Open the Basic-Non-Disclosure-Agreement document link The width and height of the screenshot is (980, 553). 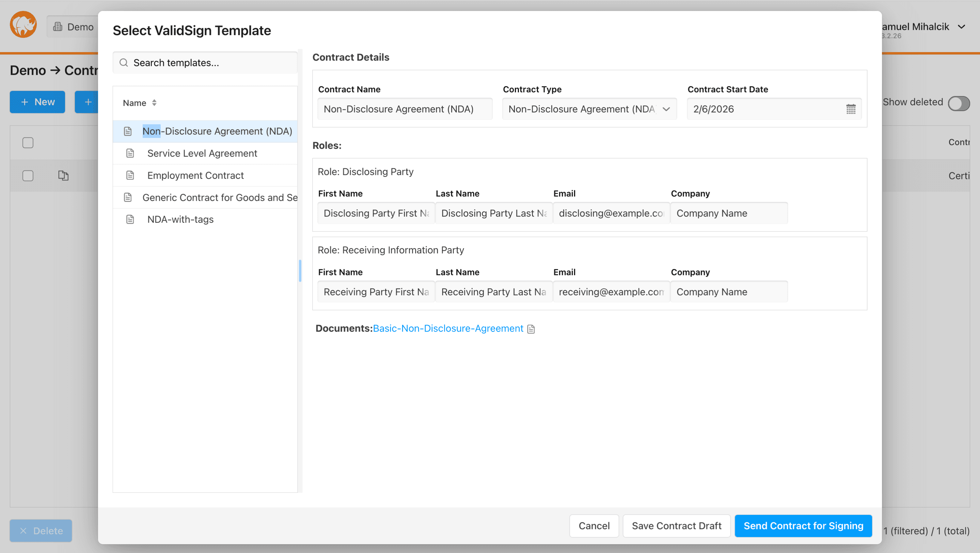click(x=448, y=329)
